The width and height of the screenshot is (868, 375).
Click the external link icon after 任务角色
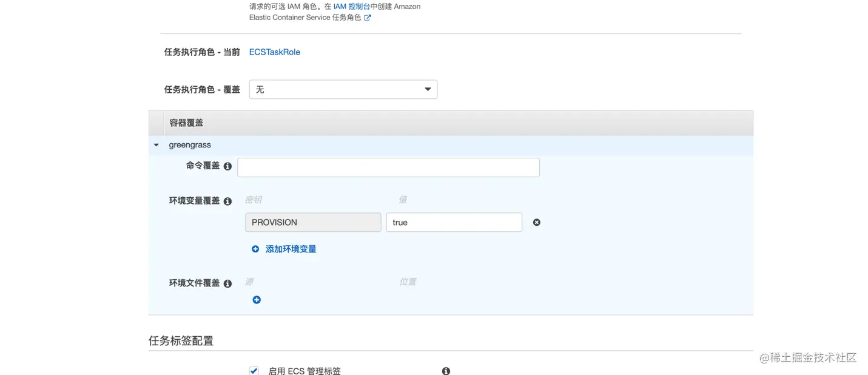coord(367,18)
